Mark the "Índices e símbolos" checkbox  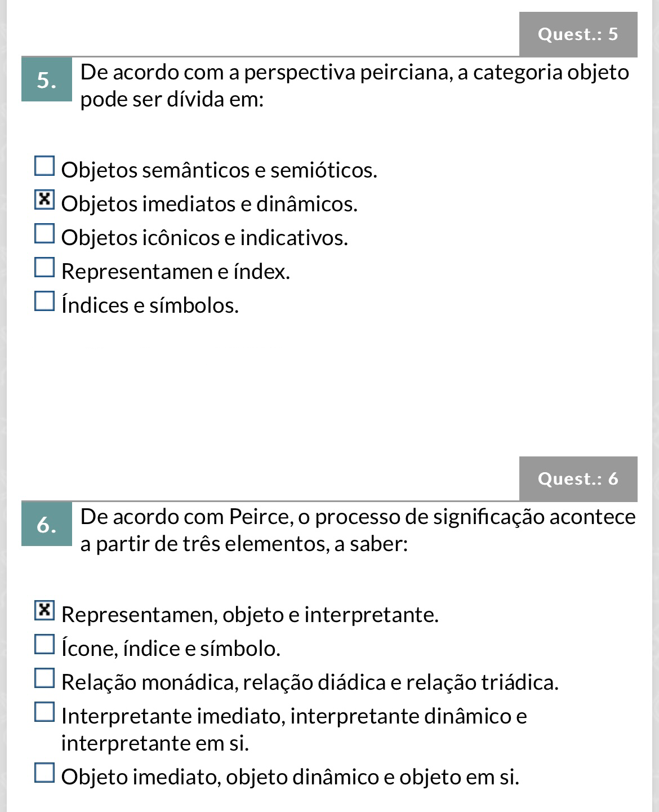tap(44, 301)
